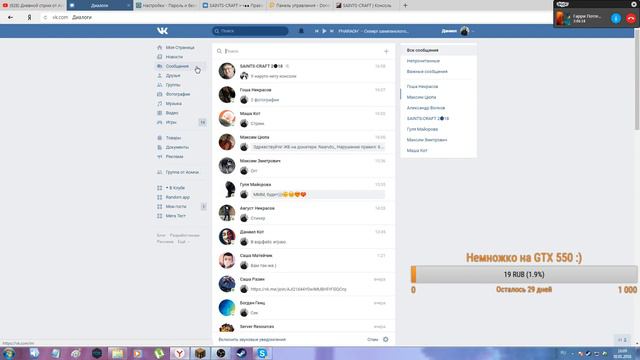Open Skype from the taskbar
Viewport: 640px width, 360px height.
pyautogui.click(x=262, y=353)
